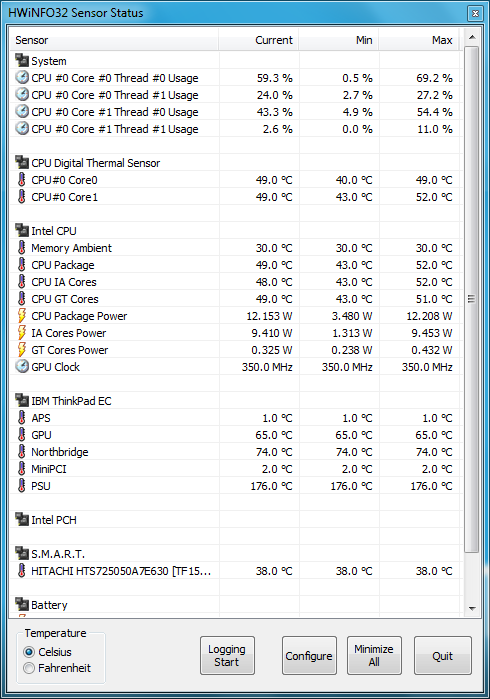Click the lightning icon beside CPU Package Power
Image resolution: width=490 pixels, height=699 pixels.
(21, 315)
